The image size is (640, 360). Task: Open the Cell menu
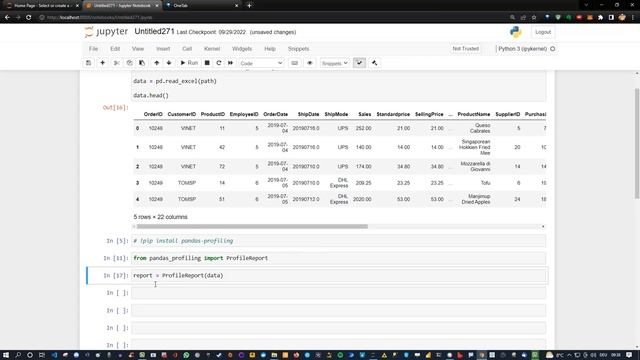(187, 49)
